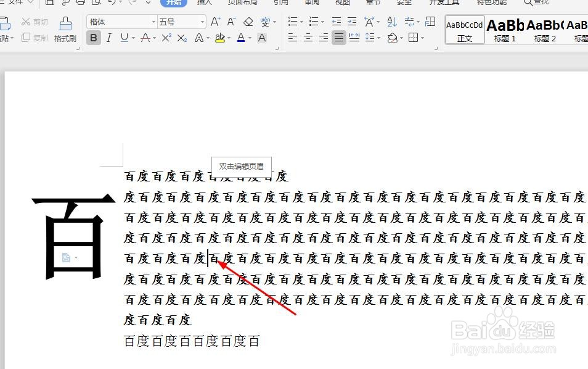Click the outlined A text effects icon
Viewport: 588px width, 369px height.
[x=199, y=38]
